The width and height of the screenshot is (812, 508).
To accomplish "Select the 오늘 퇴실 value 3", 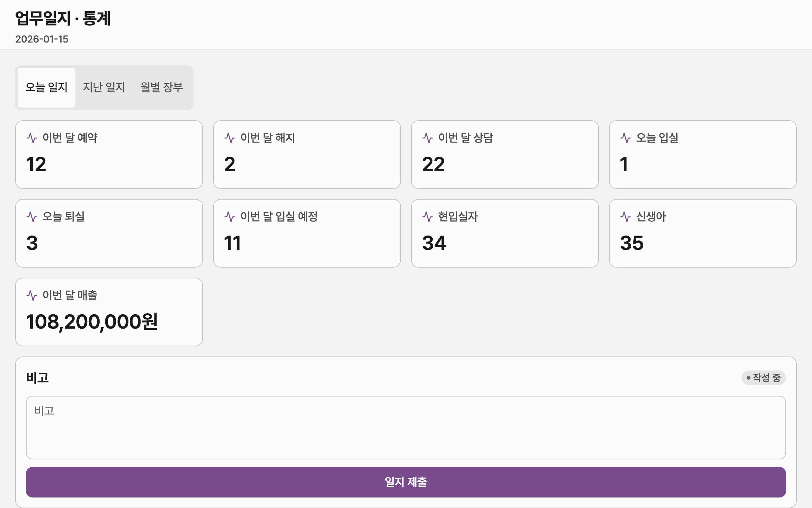I will click(x=32, y=243).
